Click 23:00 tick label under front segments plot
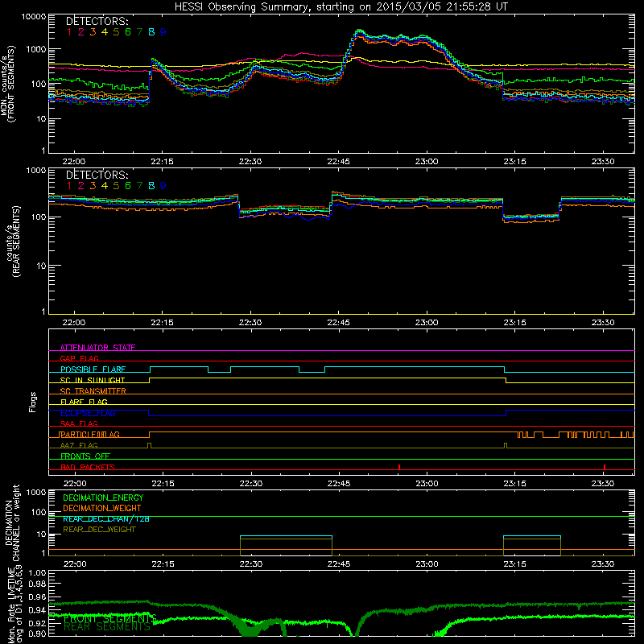Screen dimensions: 644x644 tap(427, 162)
